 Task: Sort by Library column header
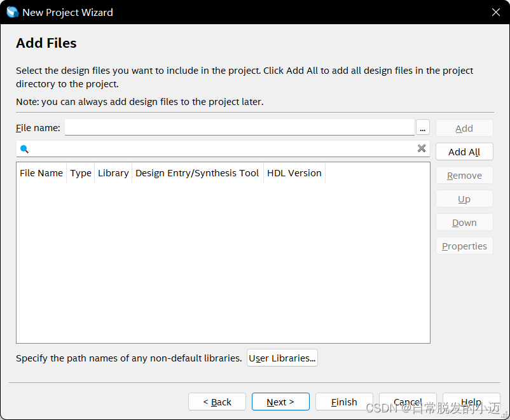point(113,173)
